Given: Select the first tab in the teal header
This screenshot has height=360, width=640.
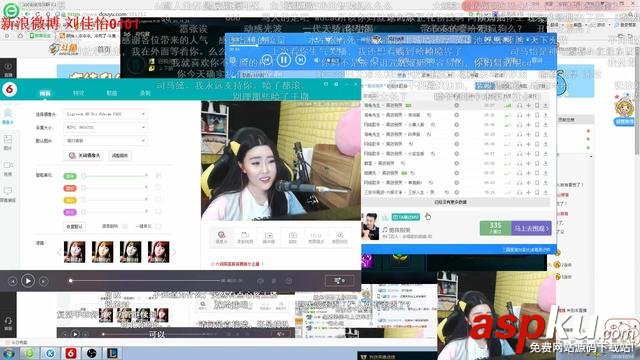Looking at the screenshot, I should (45, 93).
